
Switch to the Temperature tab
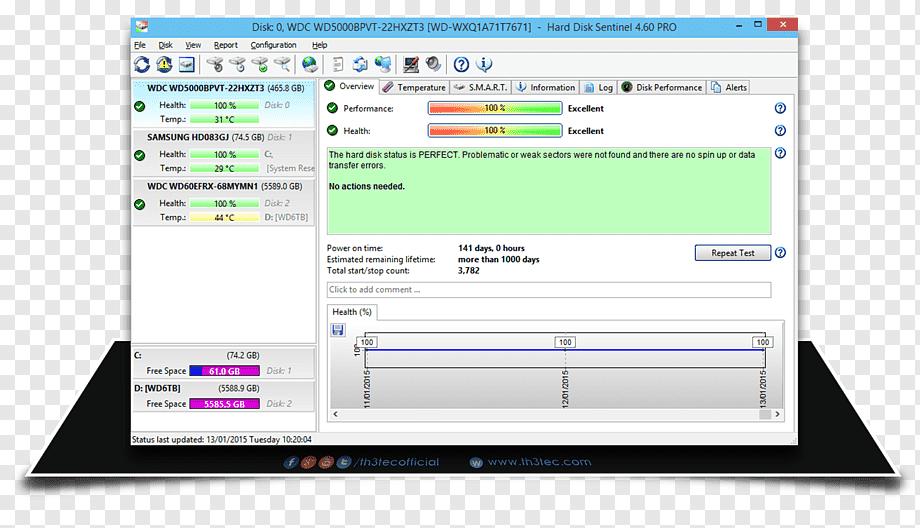pyautogui.click(x=414, y=87)
